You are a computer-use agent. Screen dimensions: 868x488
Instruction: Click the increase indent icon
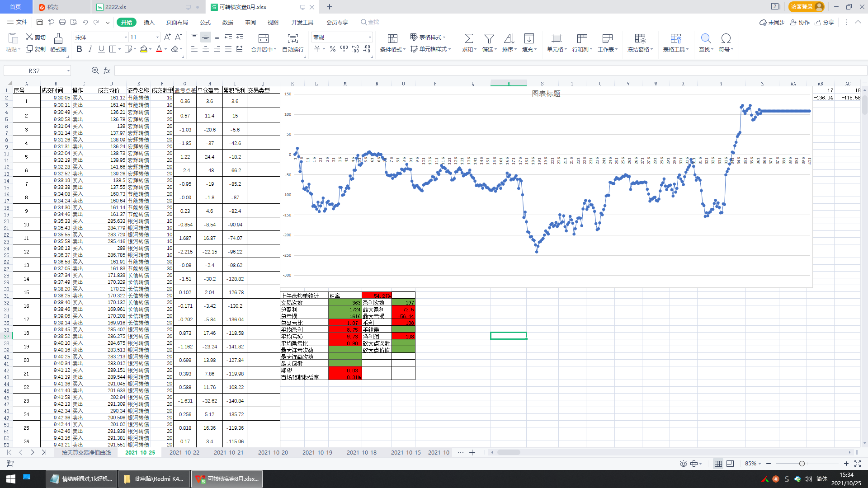click(x=240, y=37)
